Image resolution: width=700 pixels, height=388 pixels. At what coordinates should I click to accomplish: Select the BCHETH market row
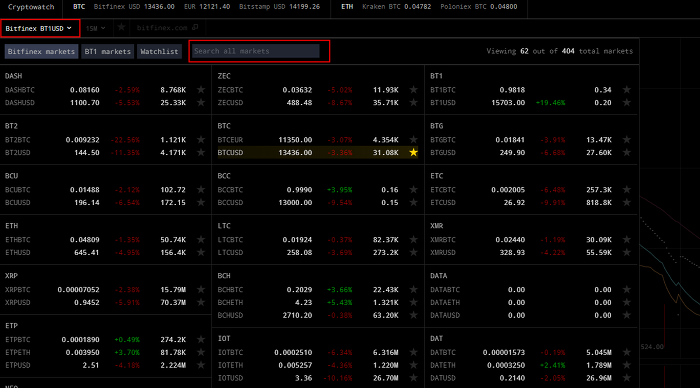click(318, 302)
